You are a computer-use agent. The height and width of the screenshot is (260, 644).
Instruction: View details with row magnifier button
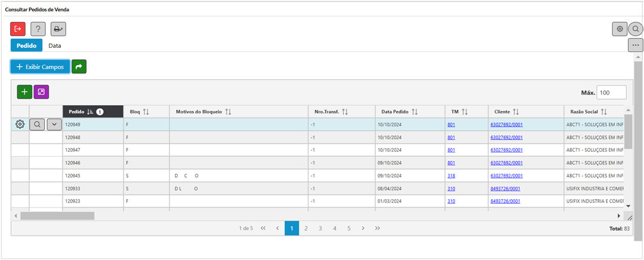[37, 124]
